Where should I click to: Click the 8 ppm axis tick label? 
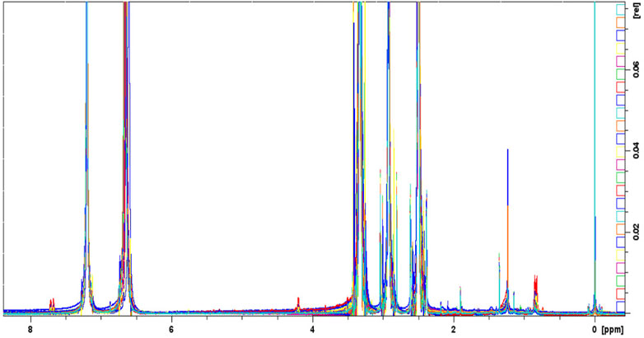pos(30,330)
